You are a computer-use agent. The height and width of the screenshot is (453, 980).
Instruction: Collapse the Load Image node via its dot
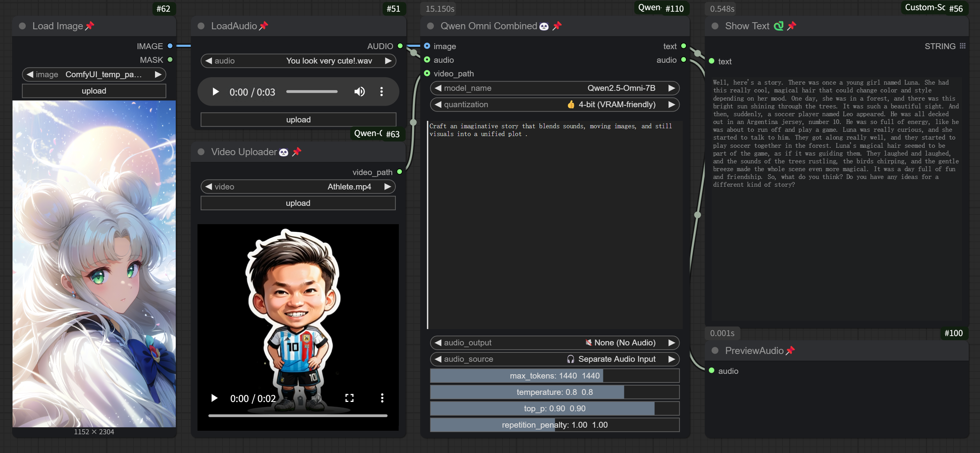tap(22, 26)
